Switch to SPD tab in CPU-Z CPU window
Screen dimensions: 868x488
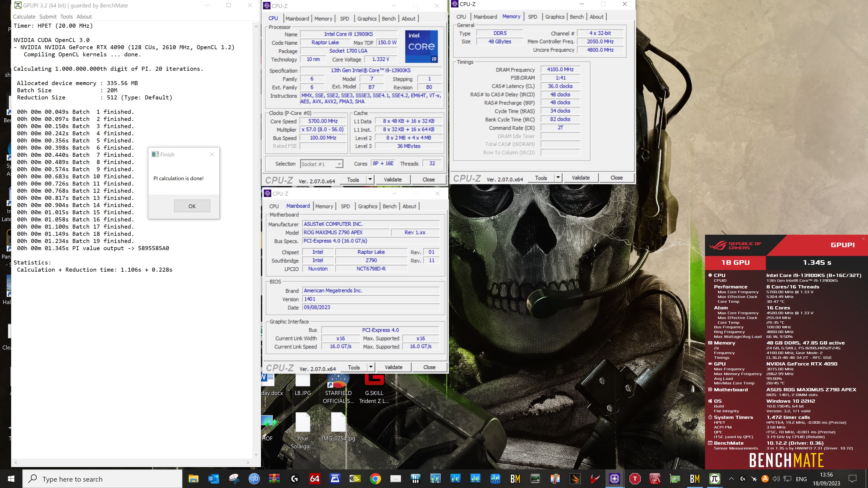click(x=344, y=19)
